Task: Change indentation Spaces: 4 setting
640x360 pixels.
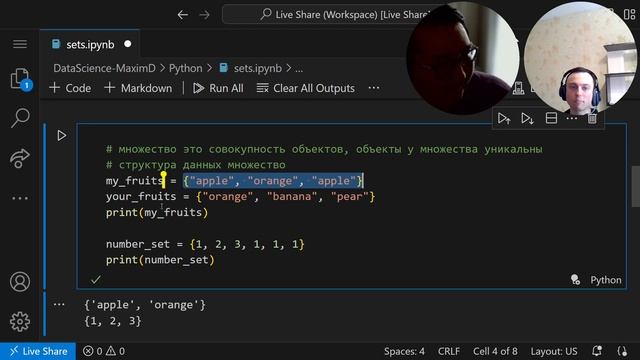Action: click(404, 351)
